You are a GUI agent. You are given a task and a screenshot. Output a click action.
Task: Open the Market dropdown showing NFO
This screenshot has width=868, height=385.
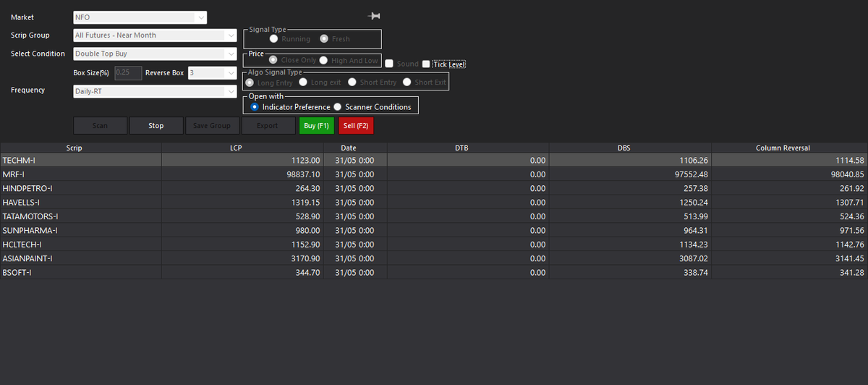140,17
